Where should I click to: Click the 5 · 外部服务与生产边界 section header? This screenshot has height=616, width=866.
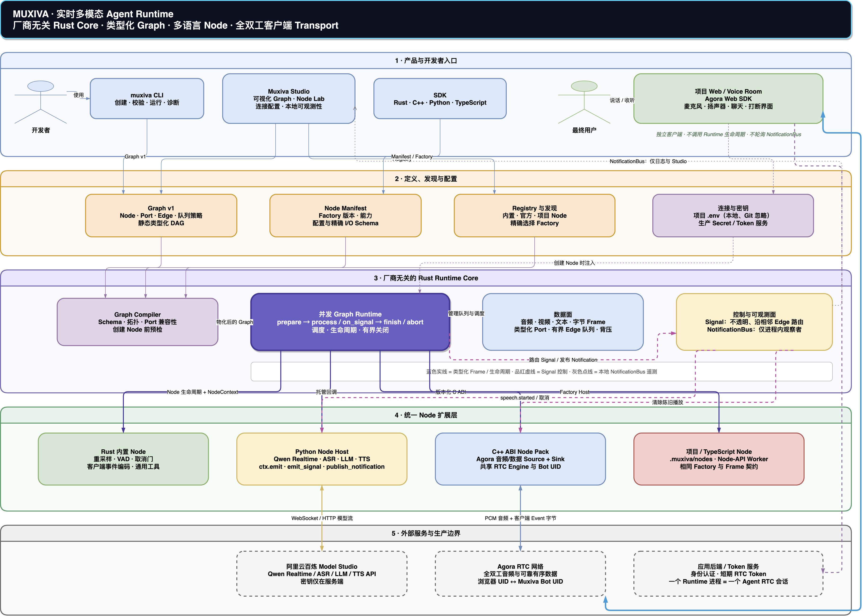pos(426,533)
